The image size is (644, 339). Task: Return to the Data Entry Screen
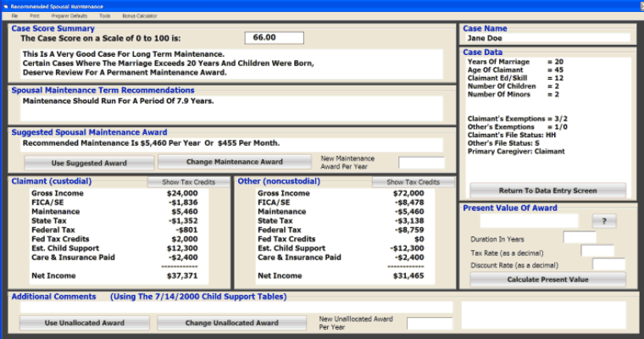click(x=547, y=190)
